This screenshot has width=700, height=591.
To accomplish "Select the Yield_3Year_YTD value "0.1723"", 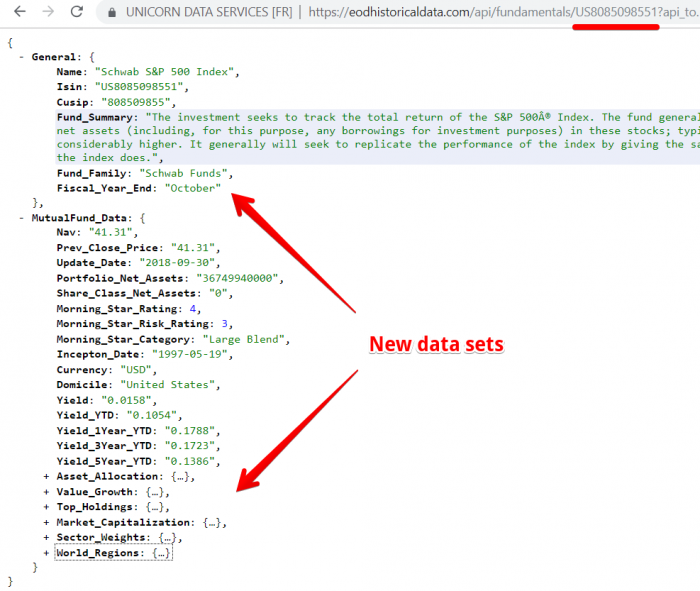I will click(x=190, y=446).
